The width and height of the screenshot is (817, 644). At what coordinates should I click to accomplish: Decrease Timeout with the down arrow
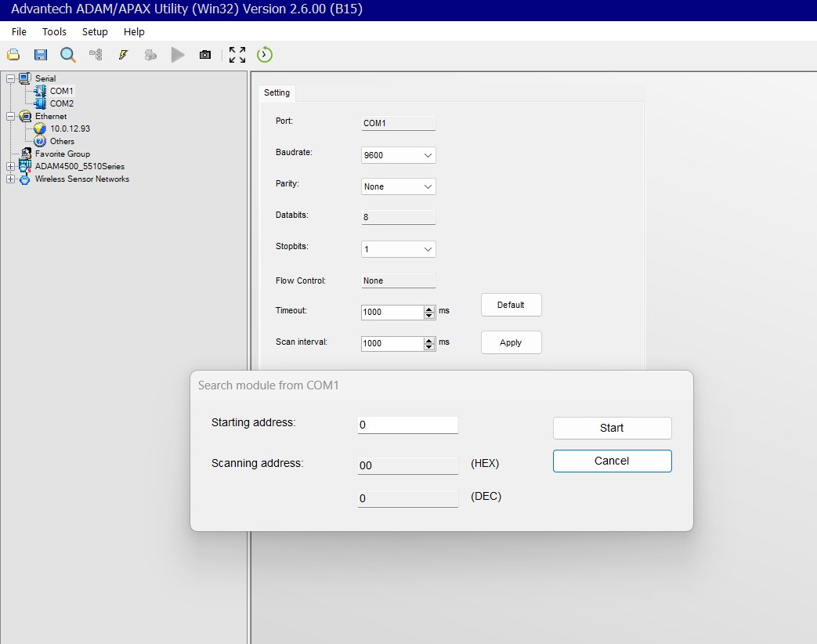pyautogui.click(x=428, y=315)
